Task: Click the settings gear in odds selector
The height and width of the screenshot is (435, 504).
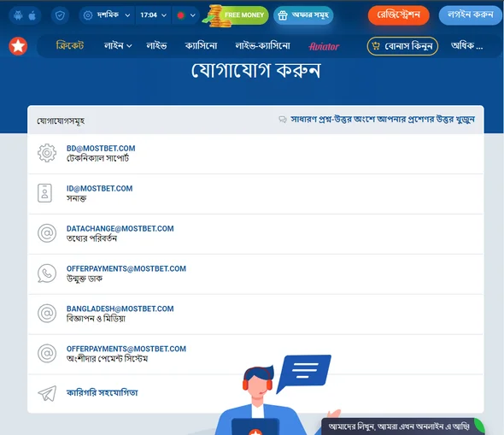Action: [x=88, y=15]
